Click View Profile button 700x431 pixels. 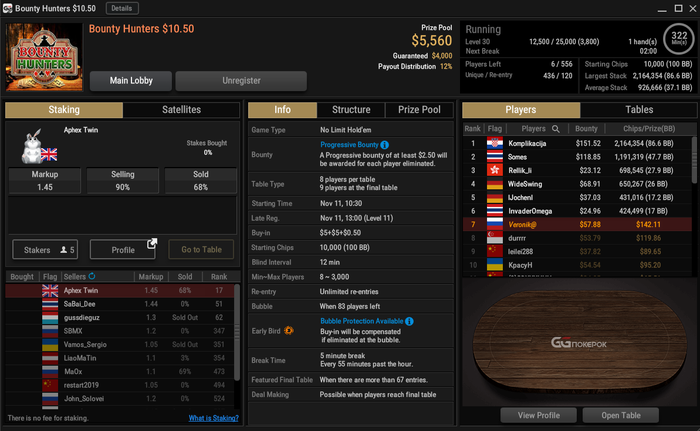[x=538, y=415]
